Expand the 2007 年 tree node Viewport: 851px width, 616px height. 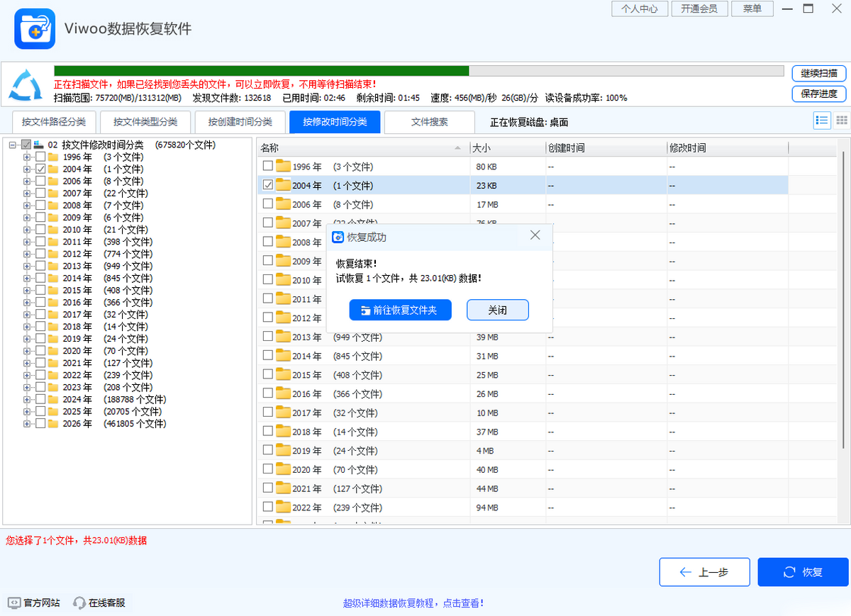[x=27, y=193]
